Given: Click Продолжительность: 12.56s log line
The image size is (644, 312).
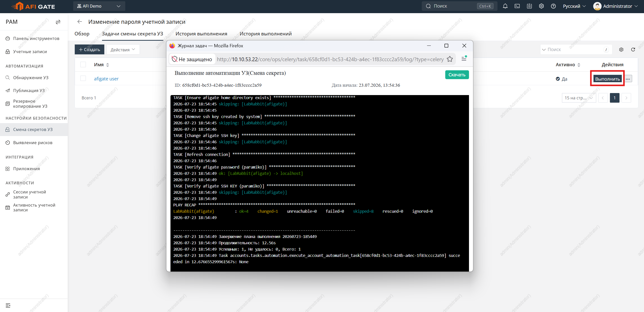Looking at the screenshot, I should [x=224, y=243].
